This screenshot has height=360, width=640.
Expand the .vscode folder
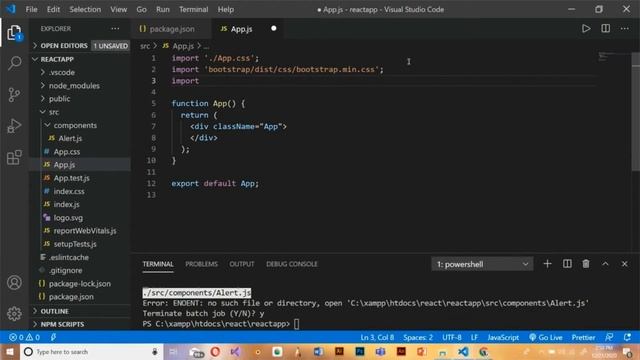pyautogui.click(x=81, y=72)
